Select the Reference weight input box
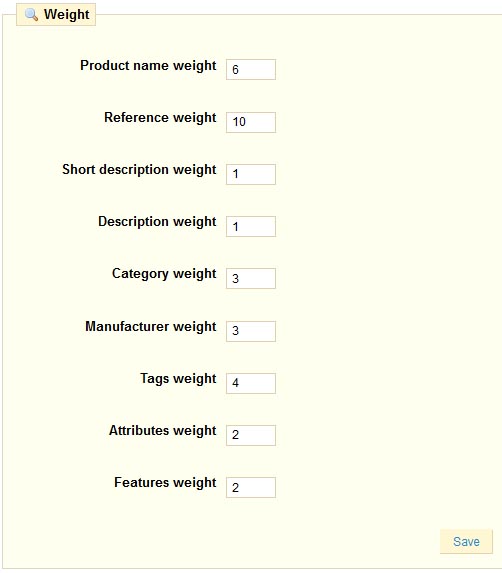 point(251,122)
